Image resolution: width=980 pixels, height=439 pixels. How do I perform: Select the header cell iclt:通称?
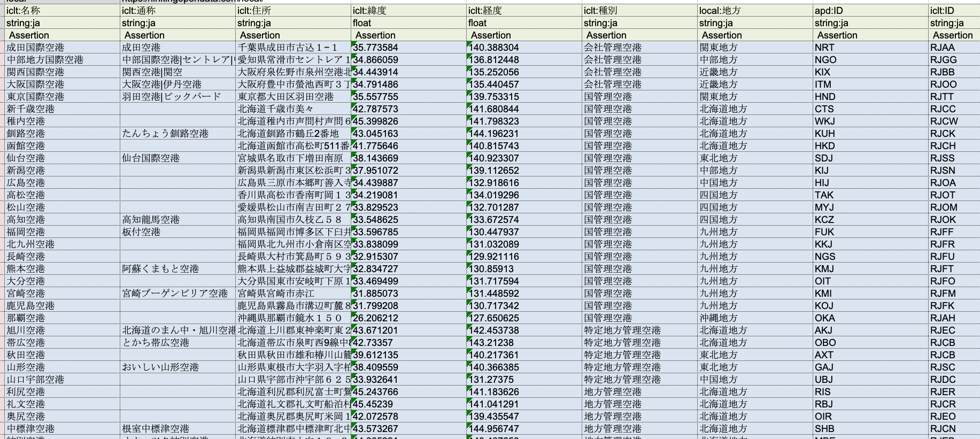tap(178, 11)
